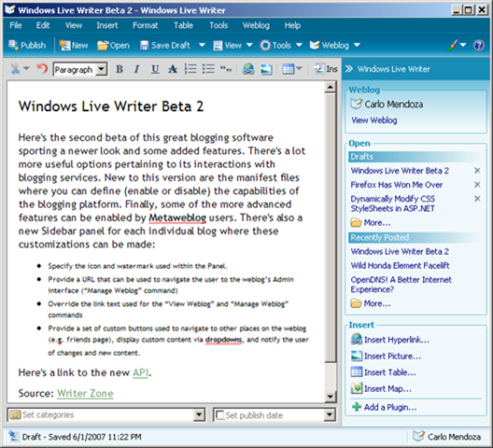Click Insert Hyperlink in sidebar
This screenshot has height=448, width=493.
tap(389, 340)
